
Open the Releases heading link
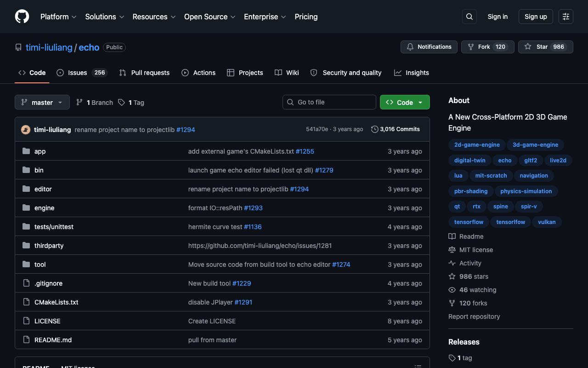click(464, 342)
